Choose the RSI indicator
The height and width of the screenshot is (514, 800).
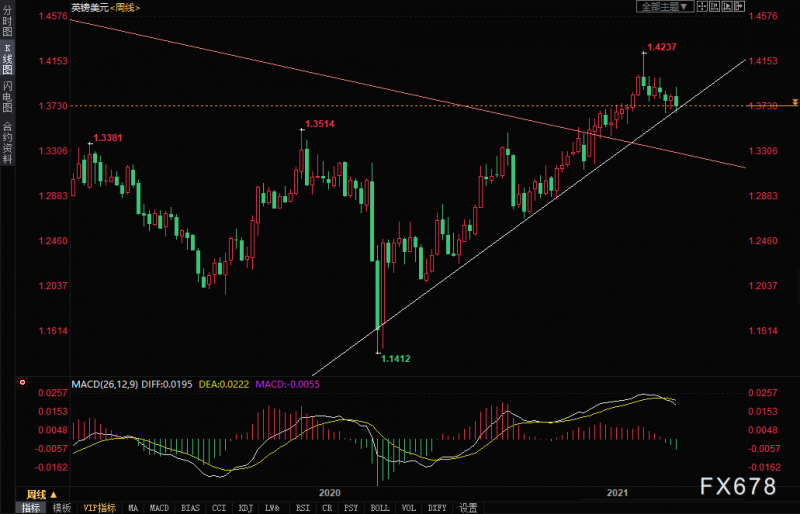[303, 508]
